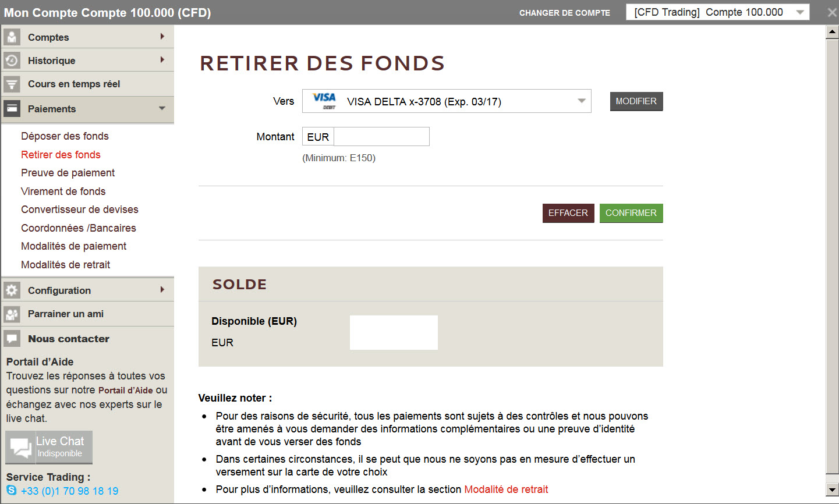
Task: Open the VISA DELTA card dropdown
Action: [446, 101]
